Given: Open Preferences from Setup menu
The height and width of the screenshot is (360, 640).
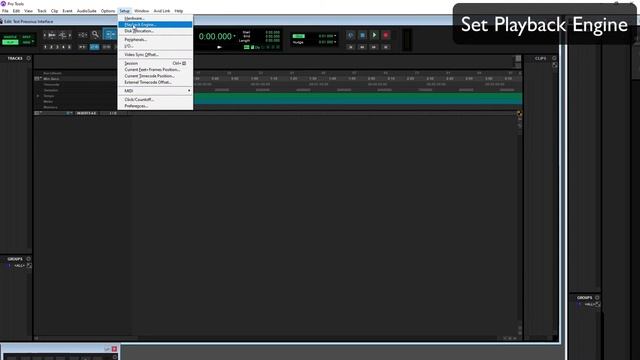Looking at the screenshot, I should click(x=155, y=106).
